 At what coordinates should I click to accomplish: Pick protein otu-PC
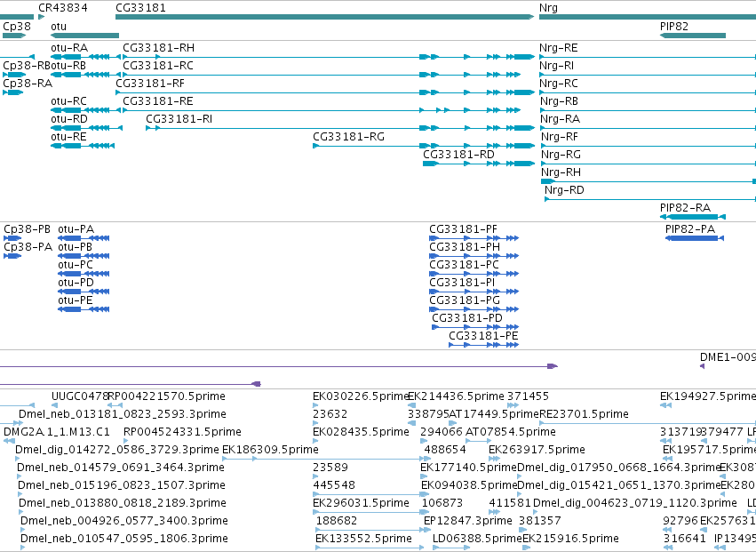[76, 265]
